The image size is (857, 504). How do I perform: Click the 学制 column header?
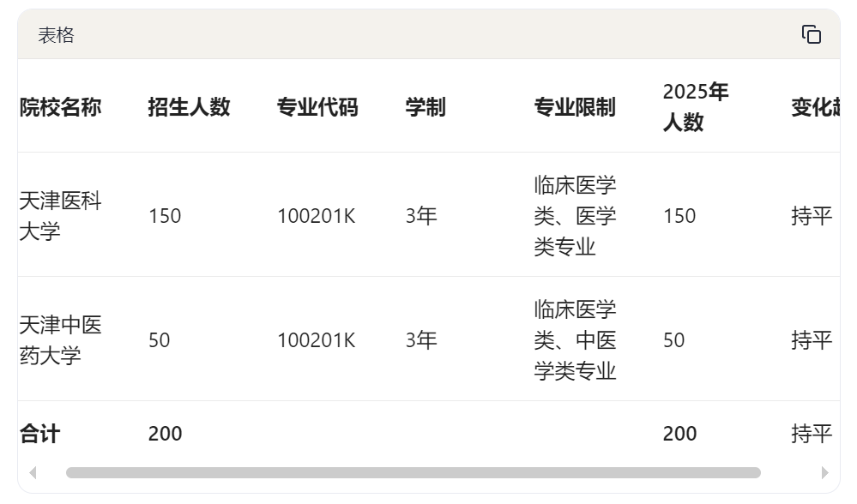pyautogui.click(x=425, y=107)
